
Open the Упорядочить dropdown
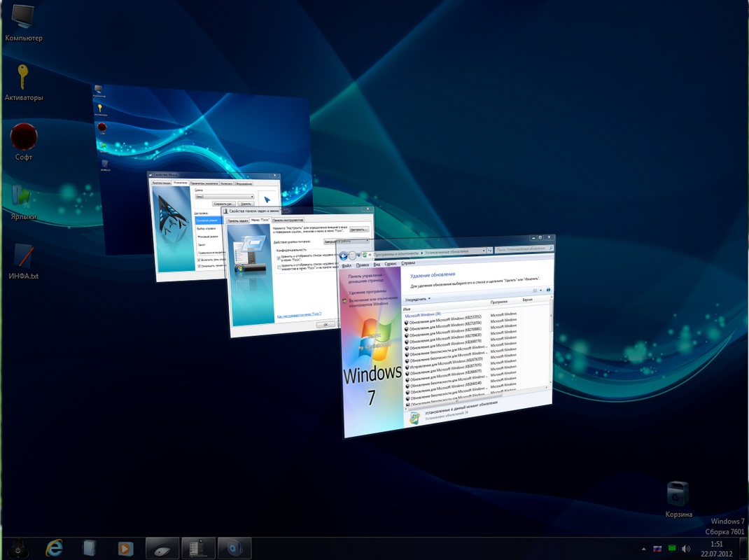[417, 299]
